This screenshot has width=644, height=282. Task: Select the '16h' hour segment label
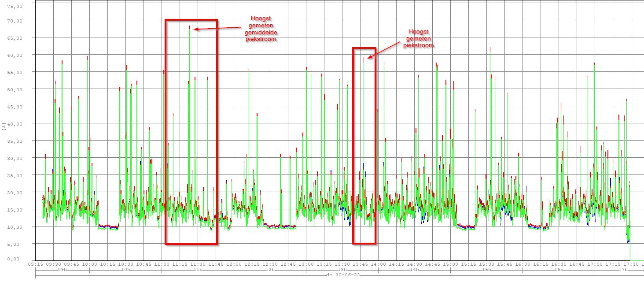coord(558,270)
